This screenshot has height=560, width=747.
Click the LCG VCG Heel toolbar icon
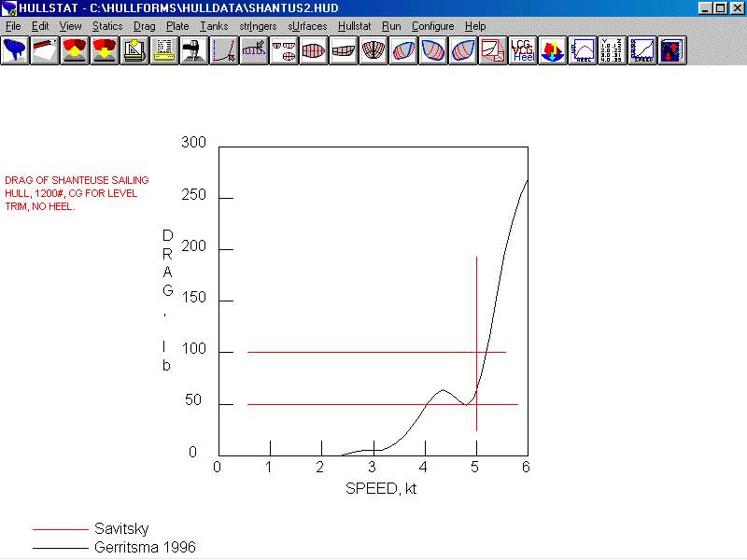[523, 50]
